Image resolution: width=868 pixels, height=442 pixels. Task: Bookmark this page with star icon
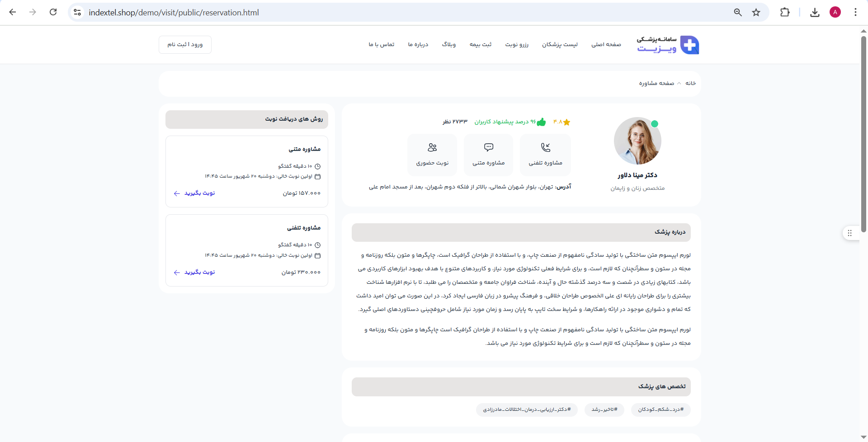(756, 12)
